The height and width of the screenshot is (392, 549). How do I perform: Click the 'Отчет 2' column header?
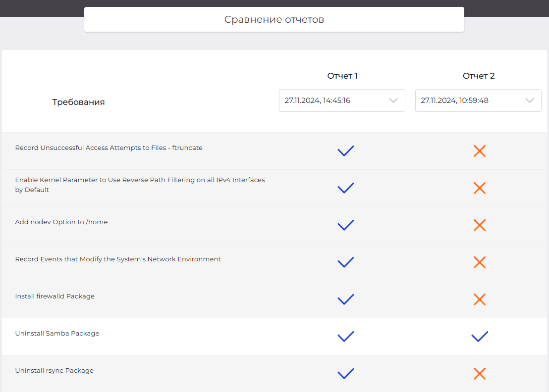point(478,76)
